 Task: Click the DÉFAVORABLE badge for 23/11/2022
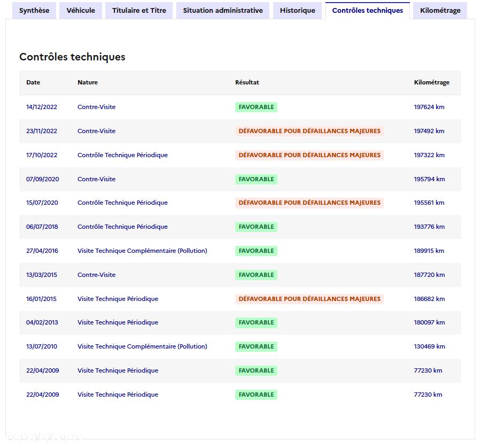coord(309,131)
